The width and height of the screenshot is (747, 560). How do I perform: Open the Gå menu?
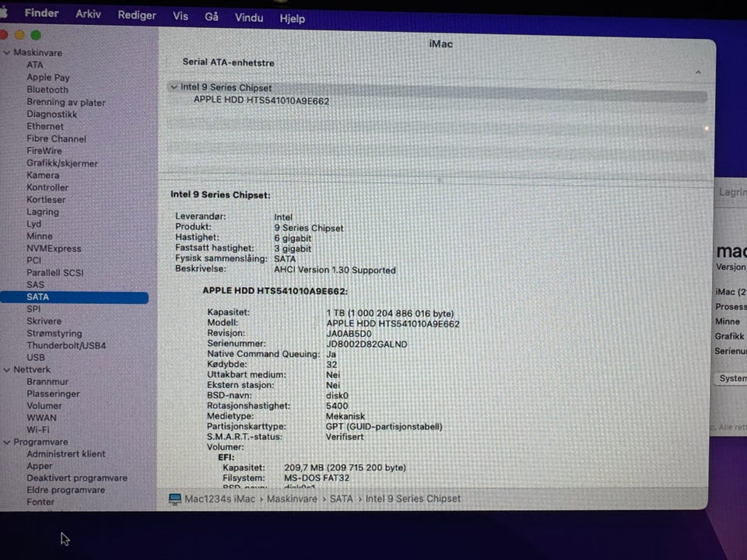point(211,17)
